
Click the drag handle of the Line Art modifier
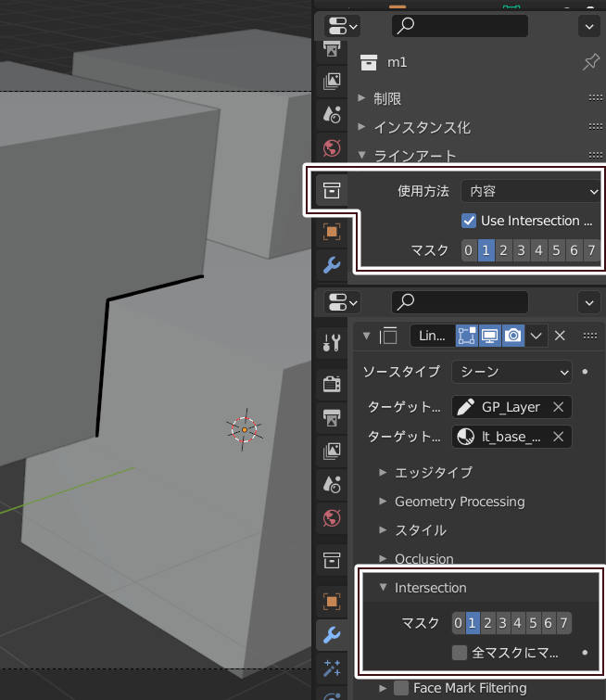coord(590,336)
